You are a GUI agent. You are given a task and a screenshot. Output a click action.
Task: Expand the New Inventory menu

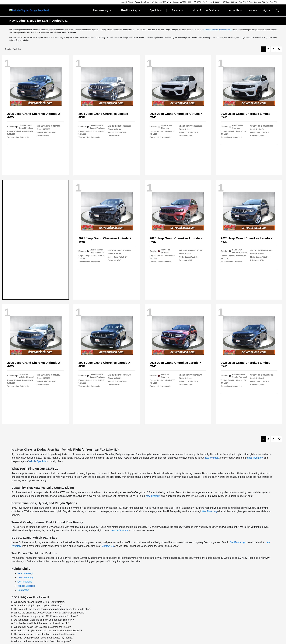tap(102, 11)
